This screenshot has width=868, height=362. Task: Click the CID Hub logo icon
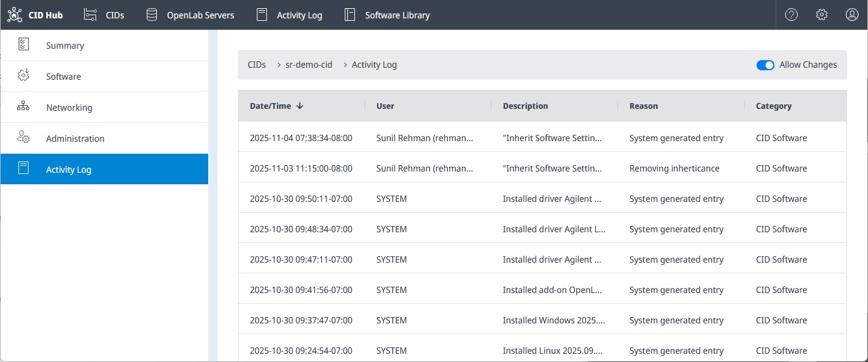point(15,15)
